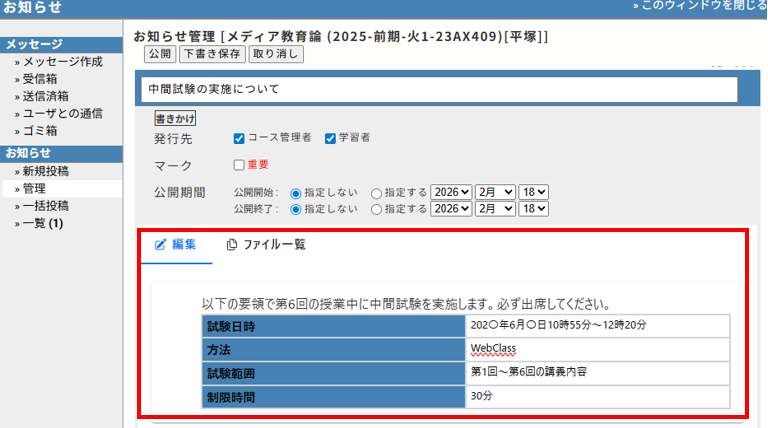Click the pencil icon on the 編集 tab
Image resolution: width=768 pixels, height=428 pixels.
point(160,244)
